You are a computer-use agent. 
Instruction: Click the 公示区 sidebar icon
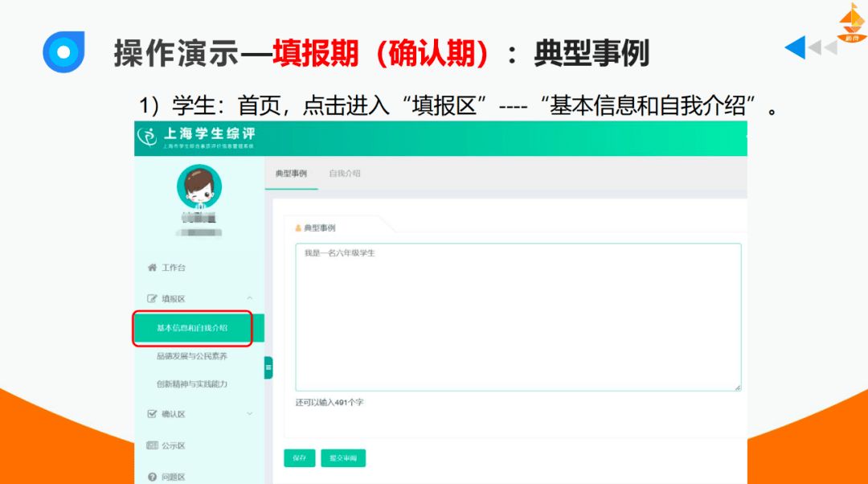click(152, 445)
